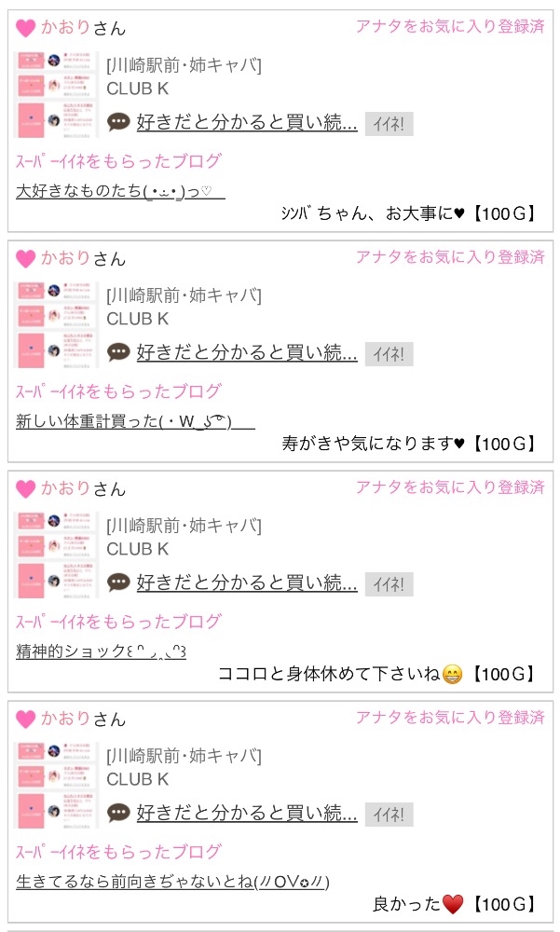
Task: Click the speech bubble icon in the 新しい体重計買った card
Action: (x=118, y=352)
